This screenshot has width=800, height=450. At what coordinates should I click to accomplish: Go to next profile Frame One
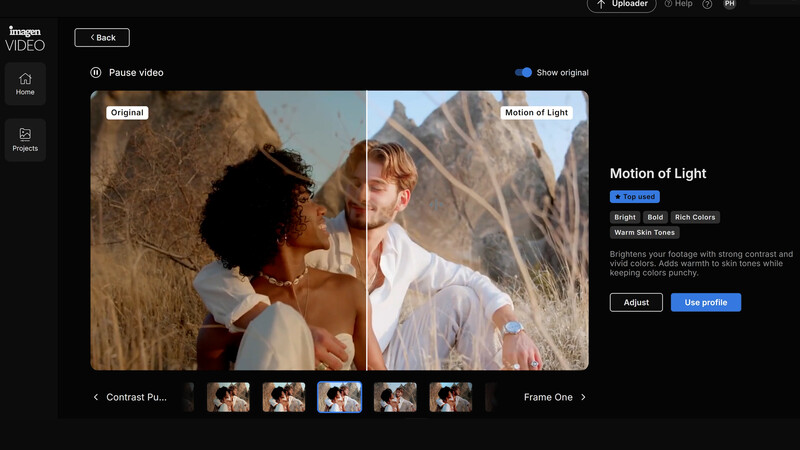[x=555, y=397]
